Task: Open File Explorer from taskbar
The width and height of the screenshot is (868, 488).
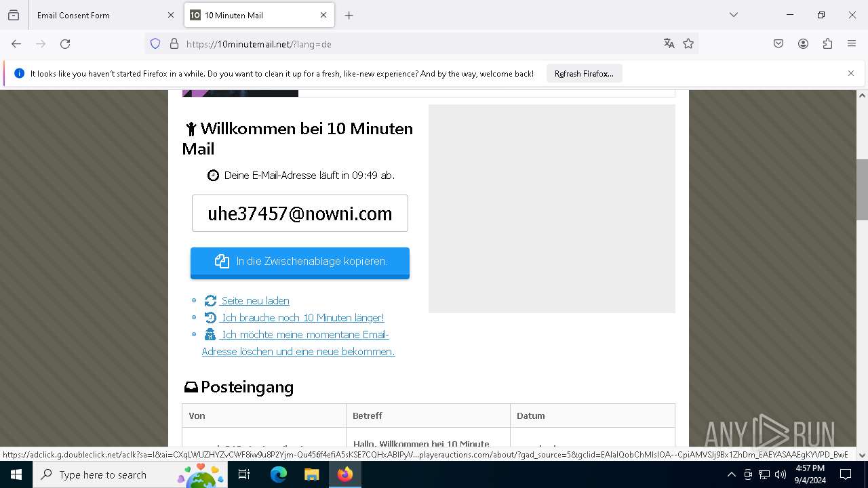Action: pyautogui.click(x=311, y=474)
